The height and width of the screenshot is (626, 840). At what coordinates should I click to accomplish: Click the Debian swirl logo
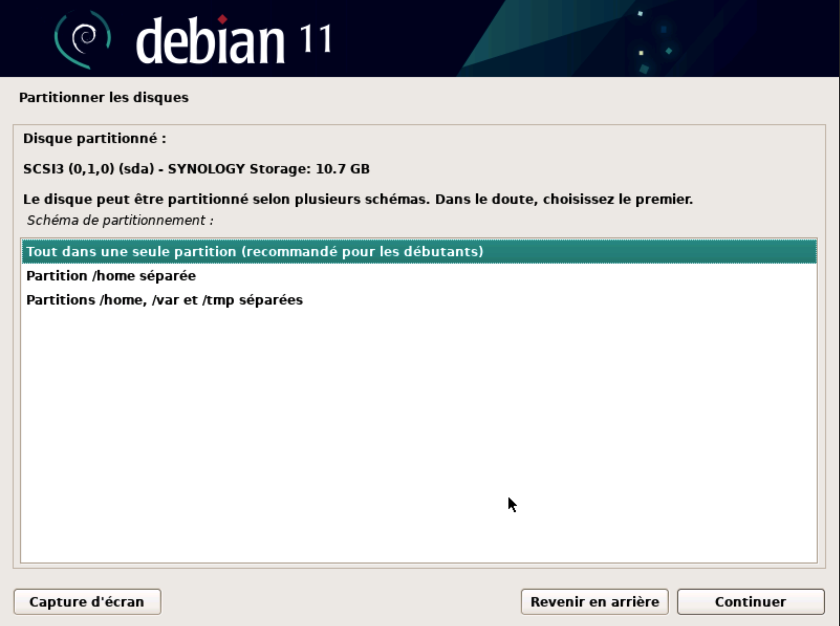(x=83, y=39)
